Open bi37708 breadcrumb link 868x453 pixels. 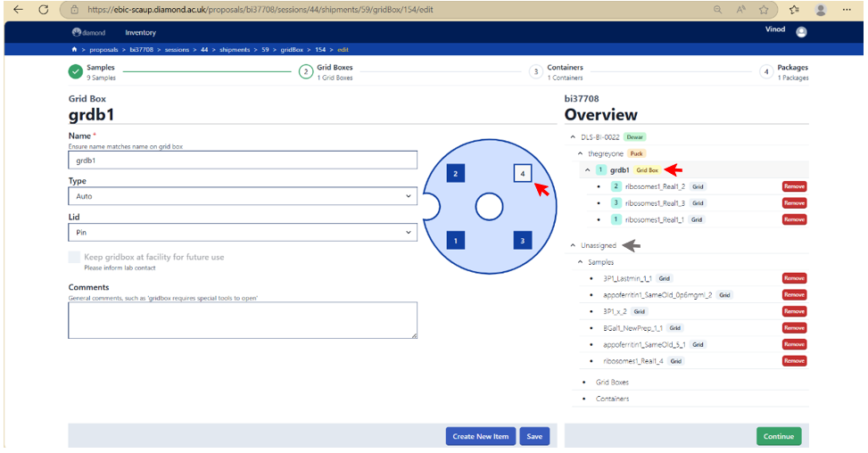click(141, 50)
